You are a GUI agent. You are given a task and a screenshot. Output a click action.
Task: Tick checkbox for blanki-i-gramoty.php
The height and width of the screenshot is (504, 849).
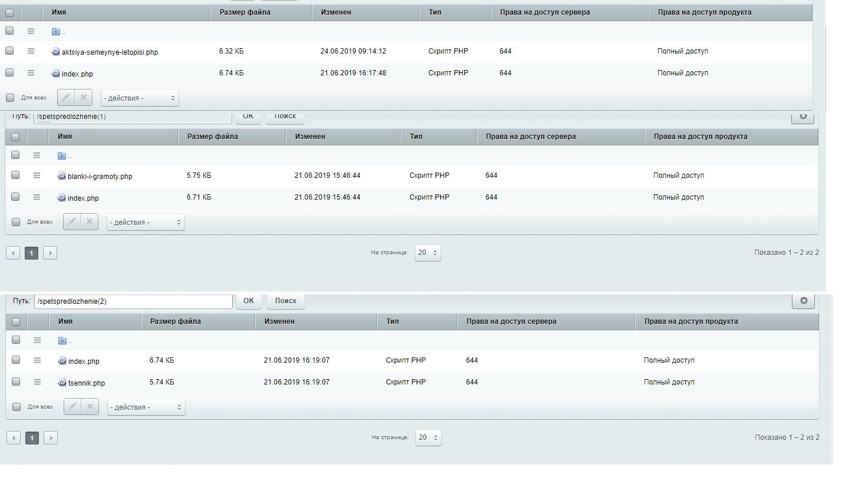pos(15,175)
